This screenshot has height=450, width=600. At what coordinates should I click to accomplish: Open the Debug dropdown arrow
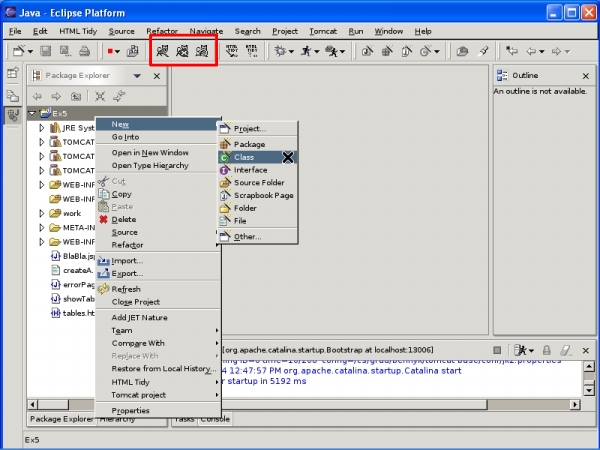tap(292, 51)
